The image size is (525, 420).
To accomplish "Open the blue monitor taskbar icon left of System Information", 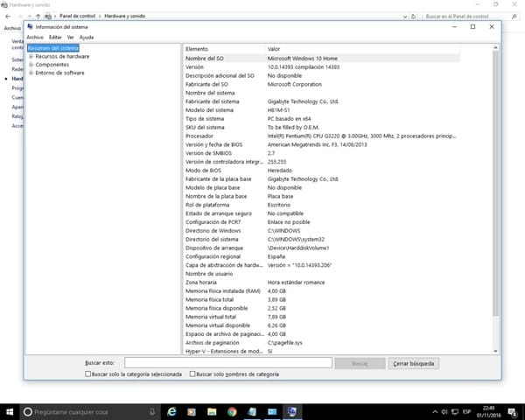I will pyautogui.click(x=272, y=411).
